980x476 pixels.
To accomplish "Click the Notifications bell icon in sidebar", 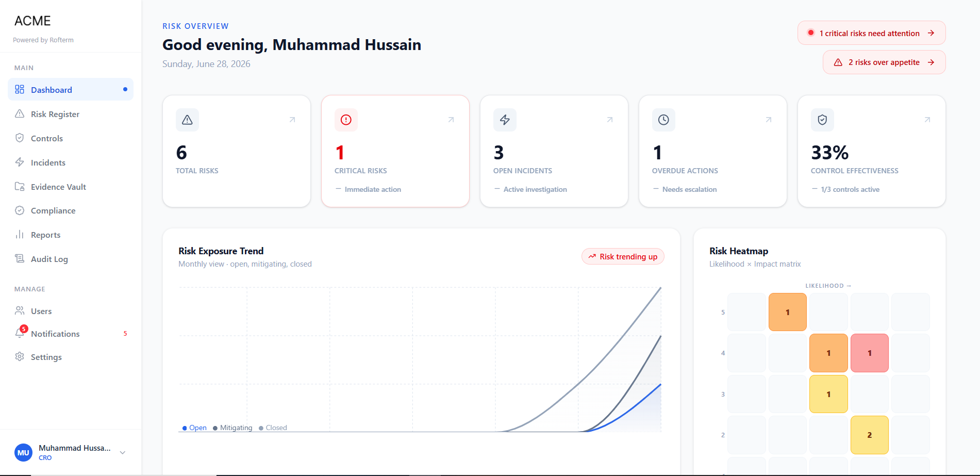I will (20, 333).
